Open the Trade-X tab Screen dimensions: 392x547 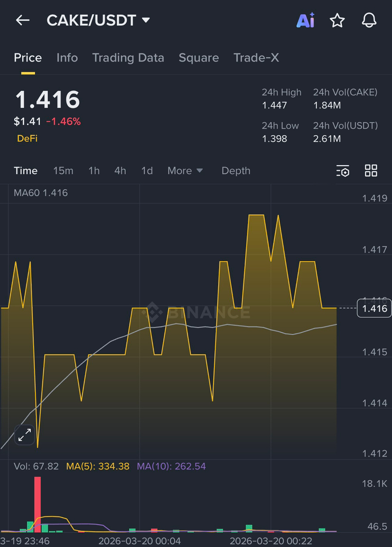click(256, 58)
